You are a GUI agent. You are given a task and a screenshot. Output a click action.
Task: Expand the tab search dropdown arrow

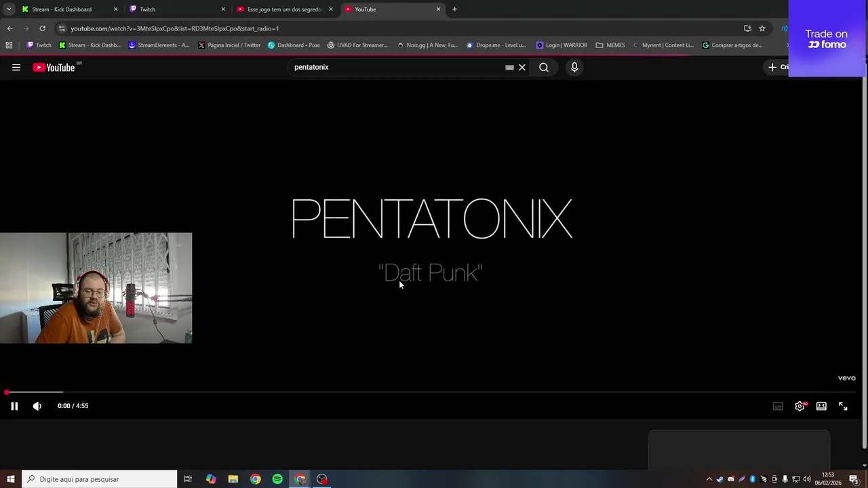point(9,9)
